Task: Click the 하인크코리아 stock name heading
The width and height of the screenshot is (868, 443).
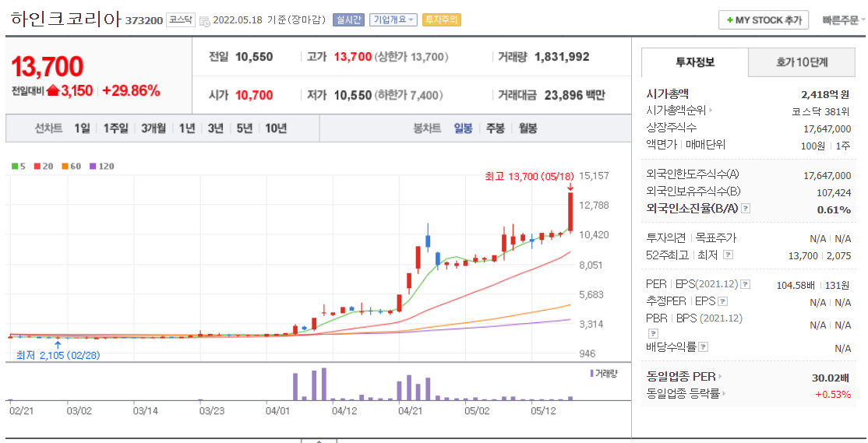Action: [x=66, y=19]
